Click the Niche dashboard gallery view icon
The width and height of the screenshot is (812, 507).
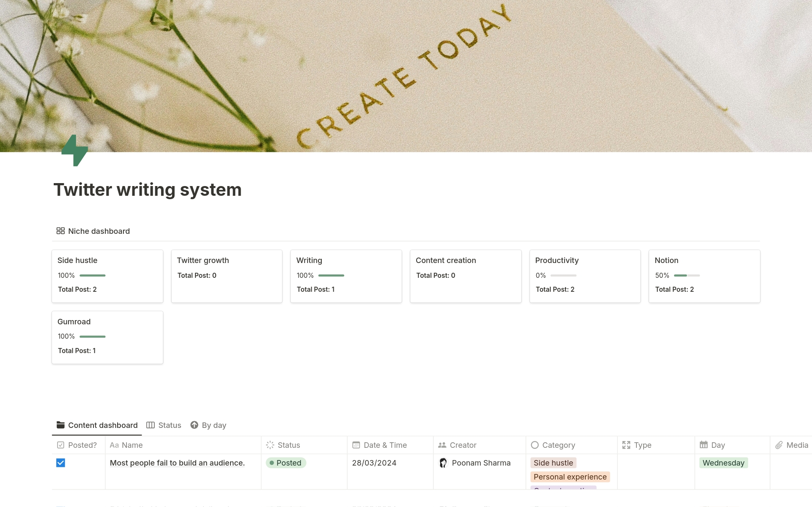pos(60,231)
